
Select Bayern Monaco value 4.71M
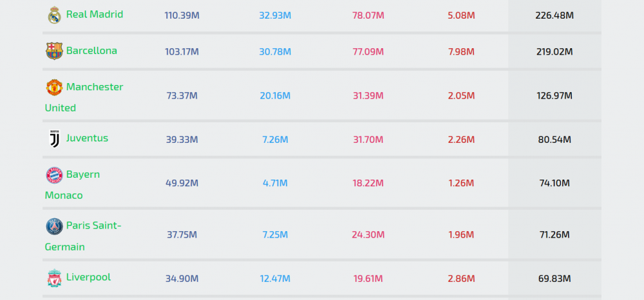(275, 183)
